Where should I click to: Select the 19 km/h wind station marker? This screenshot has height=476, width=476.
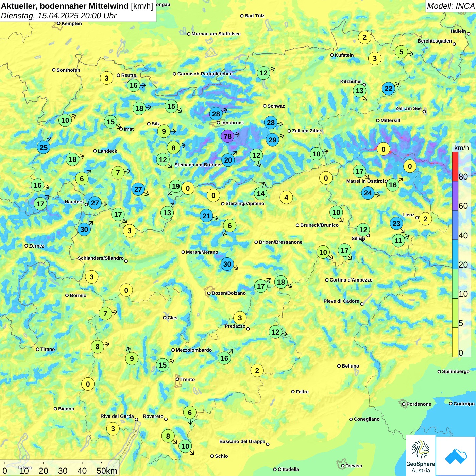coord(176,186)
